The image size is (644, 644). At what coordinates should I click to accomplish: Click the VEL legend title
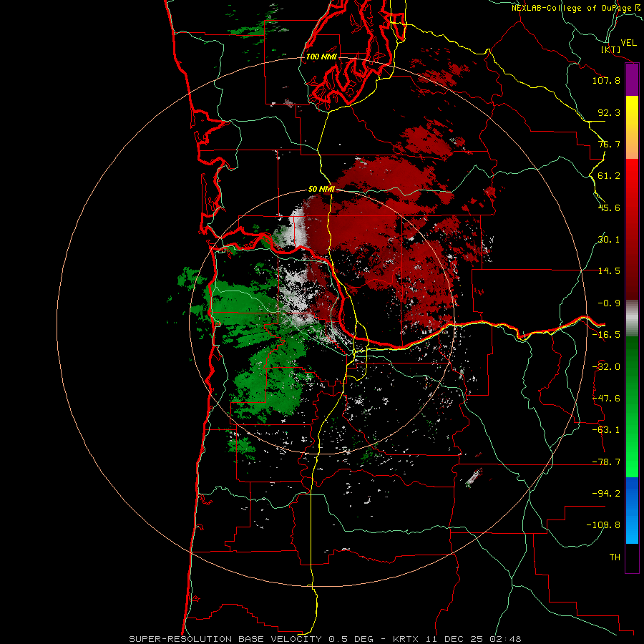(x=628, y=43)
